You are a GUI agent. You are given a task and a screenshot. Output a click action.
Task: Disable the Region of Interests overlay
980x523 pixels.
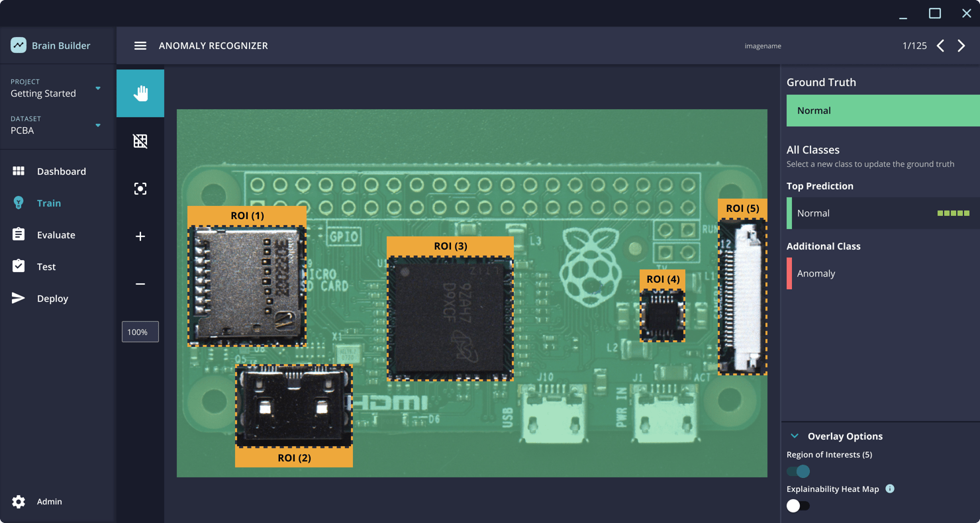[798, 471]
